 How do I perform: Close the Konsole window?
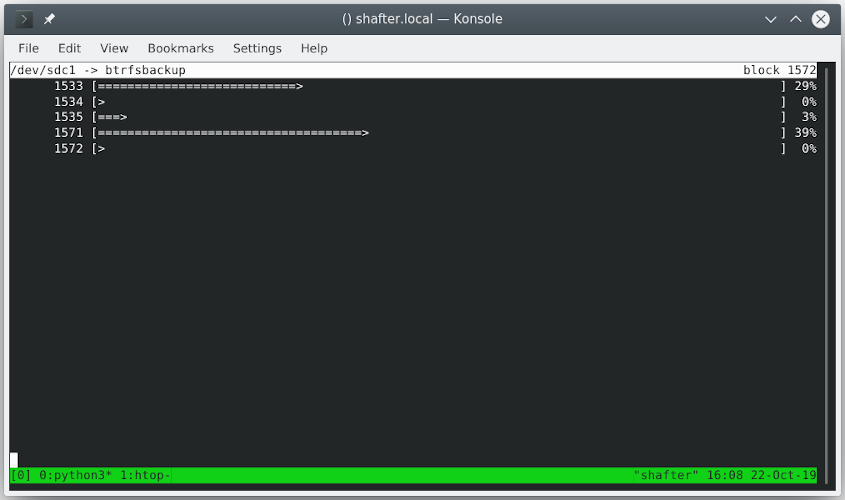click(x=821, y=19)
